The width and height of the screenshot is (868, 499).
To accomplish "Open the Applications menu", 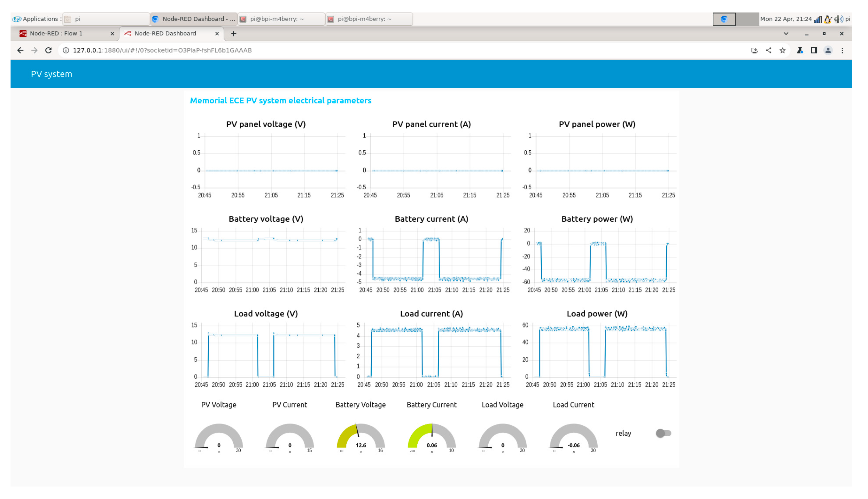I will 36,19.
